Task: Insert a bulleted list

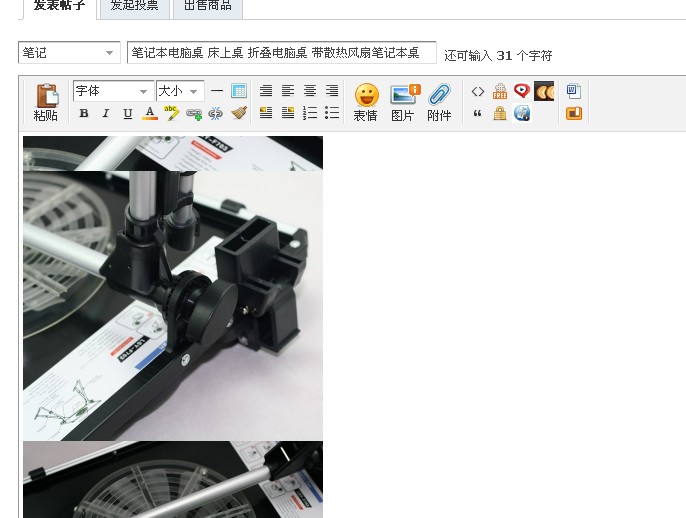Action: 332,113
